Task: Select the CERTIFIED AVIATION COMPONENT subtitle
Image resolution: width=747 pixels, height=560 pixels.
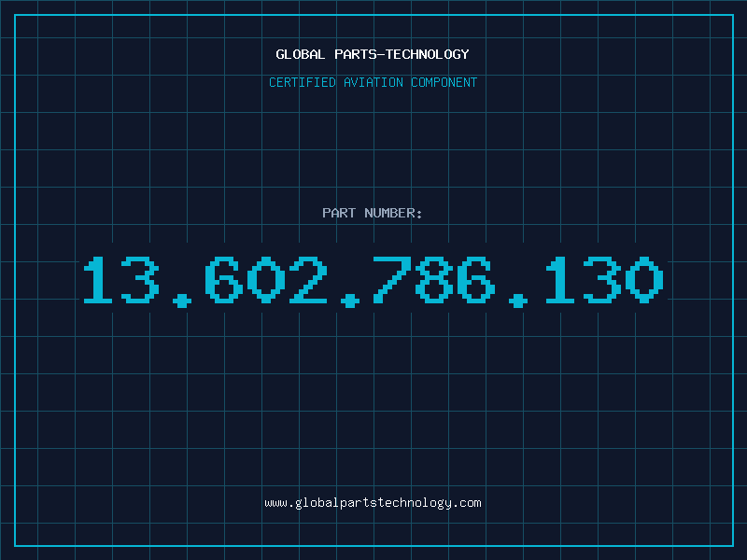Action: pyautogui.click(x=373, y=82)
